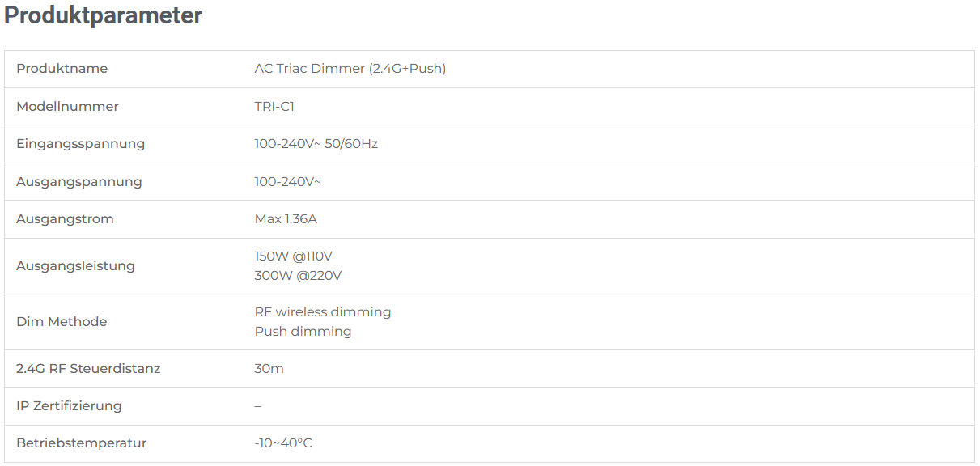Select the TRI-C1 model number value

click(274, 106)
